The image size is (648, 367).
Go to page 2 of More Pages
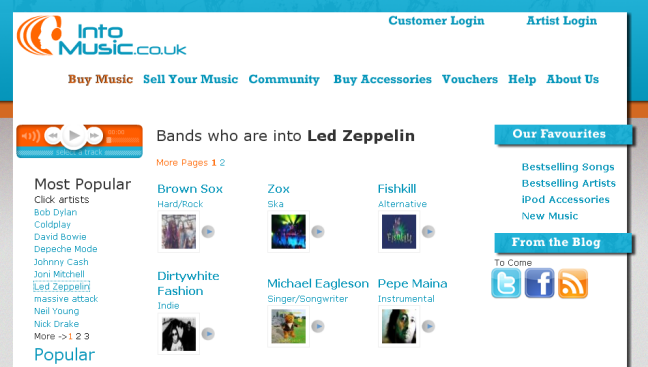click(222, 162)
